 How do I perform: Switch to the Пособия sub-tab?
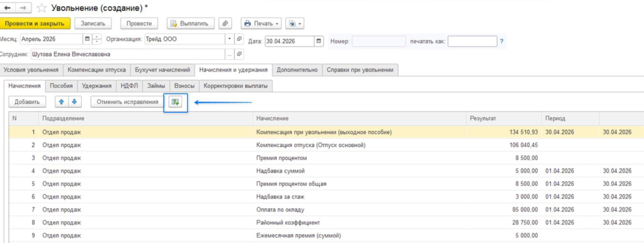coord(61,86)
